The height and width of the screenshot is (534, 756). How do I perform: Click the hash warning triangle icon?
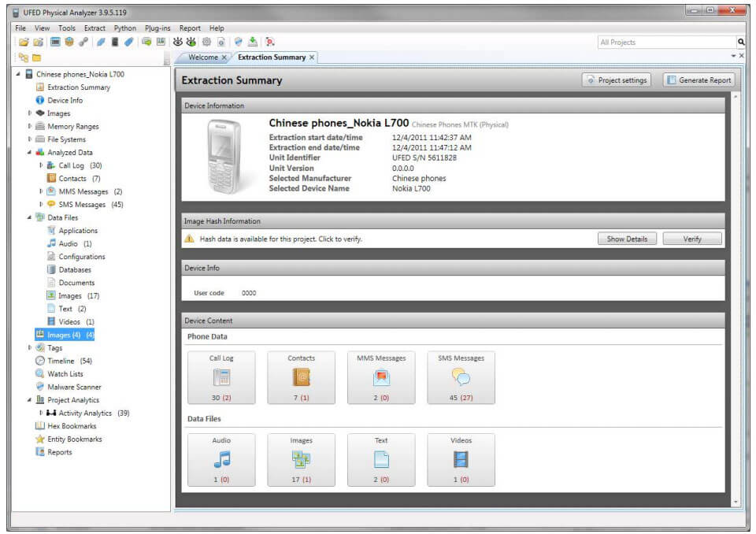tap(190, 239)
